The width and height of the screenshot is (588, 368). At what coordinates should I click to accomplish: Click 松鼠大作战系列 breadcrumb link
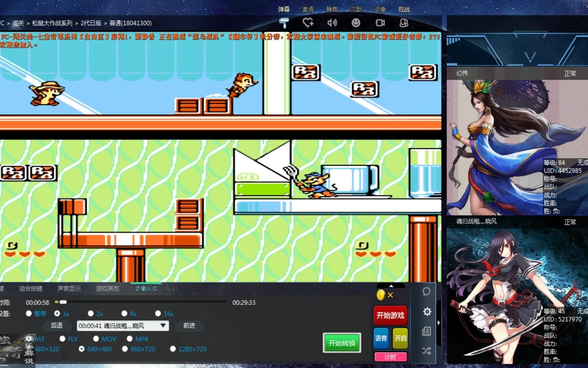52,23
